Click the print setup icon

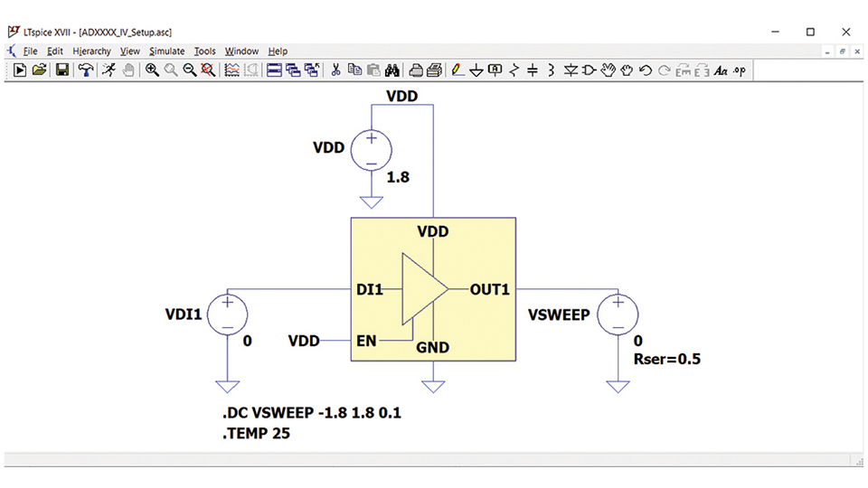(416, 70)
